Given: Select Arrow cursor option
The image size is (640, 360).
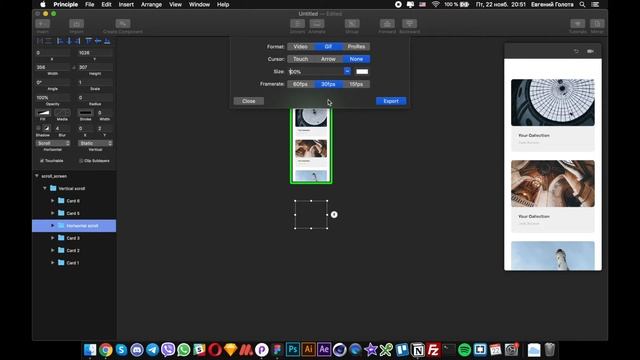Looking at the screenshot, I should (x=328, y=59).
